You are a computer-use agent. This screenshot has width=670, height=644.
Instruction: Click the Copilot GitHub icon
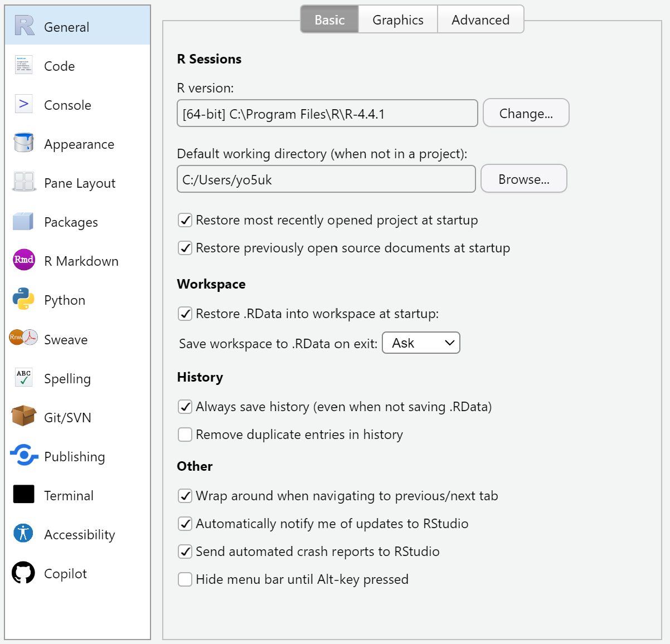tap(23, 573)
